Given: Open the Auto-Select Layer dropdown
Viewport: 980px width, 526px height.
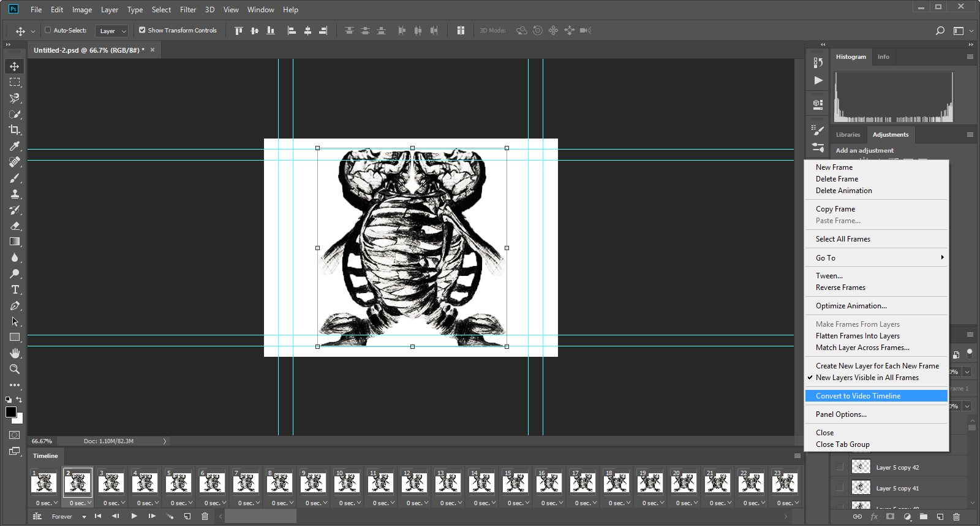Looking at the screenshot, I should click(111, 31).
